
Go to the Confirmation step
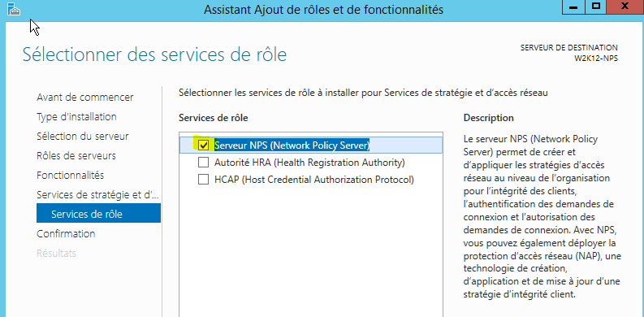pos(66,233)
